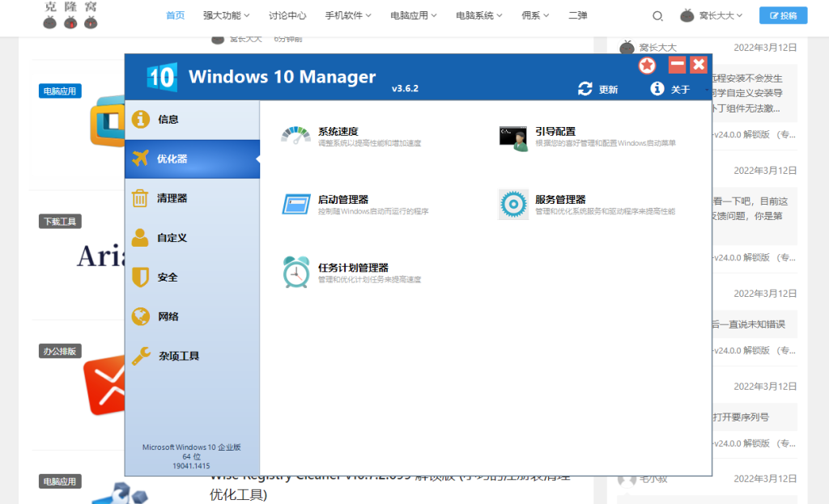Click the 关于 text label

pyautogui.click(x=680, y=89)
